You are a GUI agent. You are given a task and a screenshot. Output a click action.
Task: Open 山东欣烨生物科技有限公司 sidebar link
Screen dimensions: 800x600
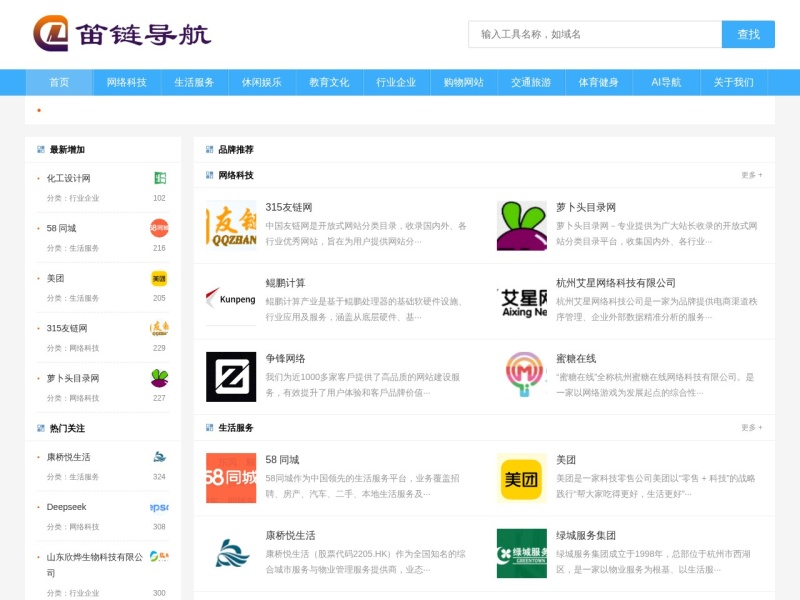click(x=95, y=564)
